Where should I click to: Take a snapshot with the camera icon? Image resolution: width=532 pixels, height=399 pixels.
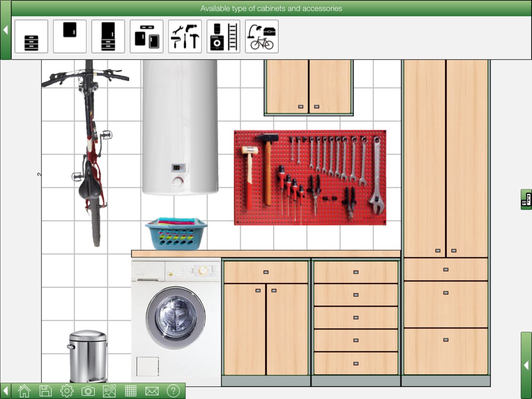[x=88, y=391]
